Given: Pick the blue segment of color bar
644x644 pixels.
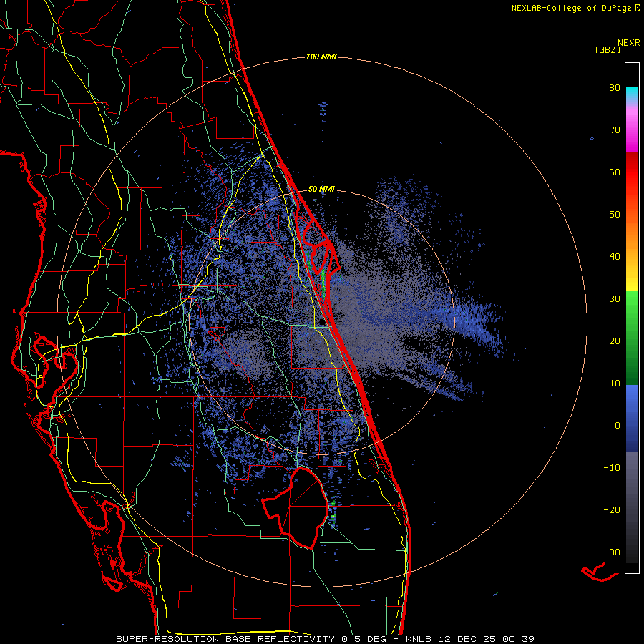Looking at the screenshot, I should [x=632, y=419].
